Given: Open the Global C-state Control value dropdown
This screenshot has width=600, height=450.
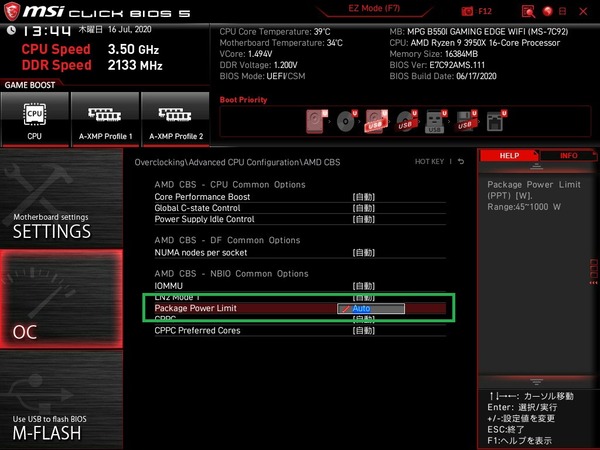Looking at the screenshot, I should (363, 208).
